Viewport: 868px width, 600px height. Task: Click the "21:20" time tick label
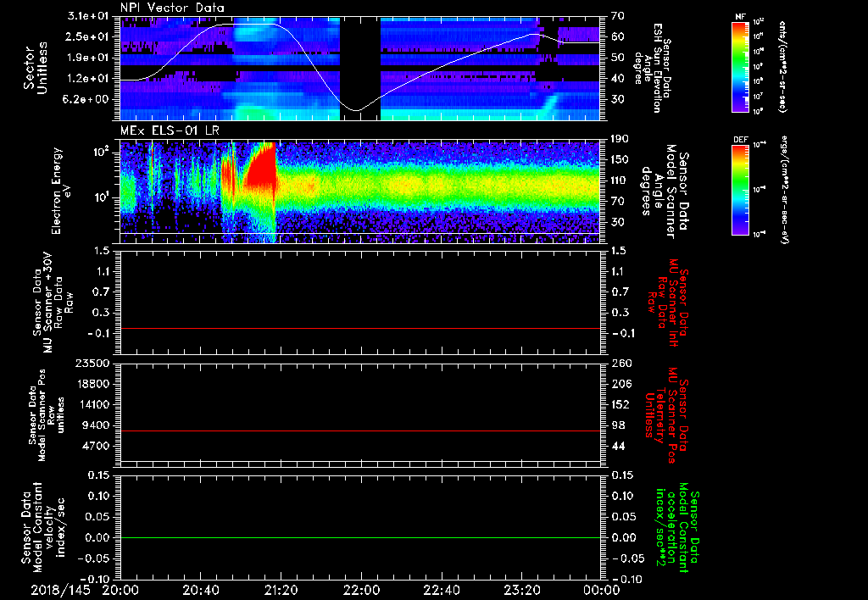click(281, 590)
